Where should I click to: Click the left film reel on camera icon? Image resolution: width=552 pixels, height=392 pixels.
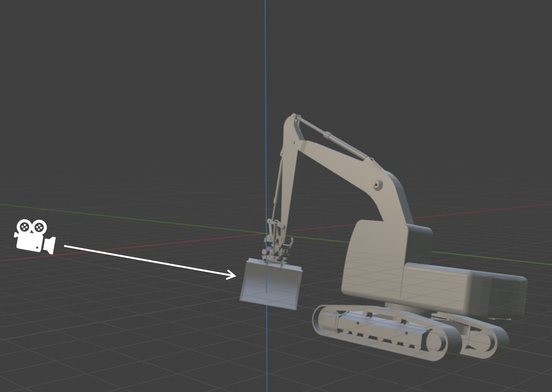tap(25, 227)
